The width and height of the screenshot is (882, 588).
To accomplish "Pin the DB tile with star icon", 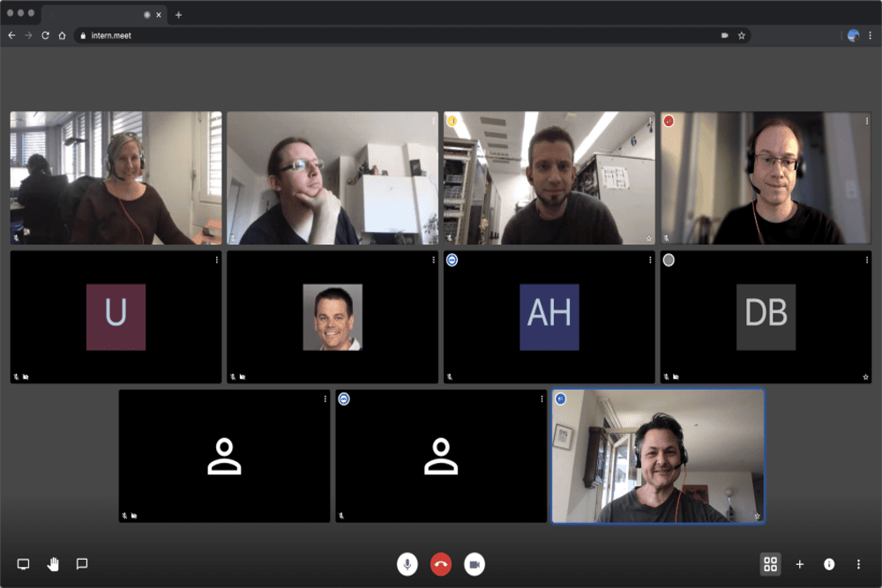I will (866, 377).
